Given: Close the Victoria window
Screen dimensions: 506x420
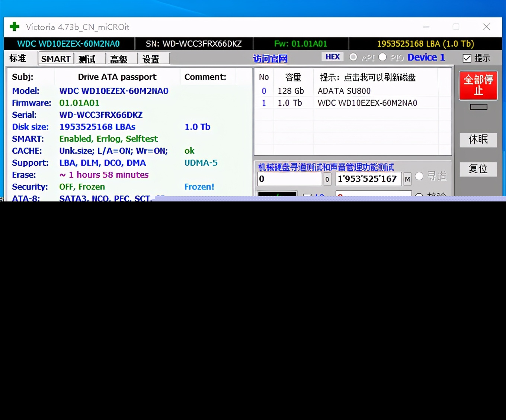Looking at the screenshot, I should (x=487, y=27).
